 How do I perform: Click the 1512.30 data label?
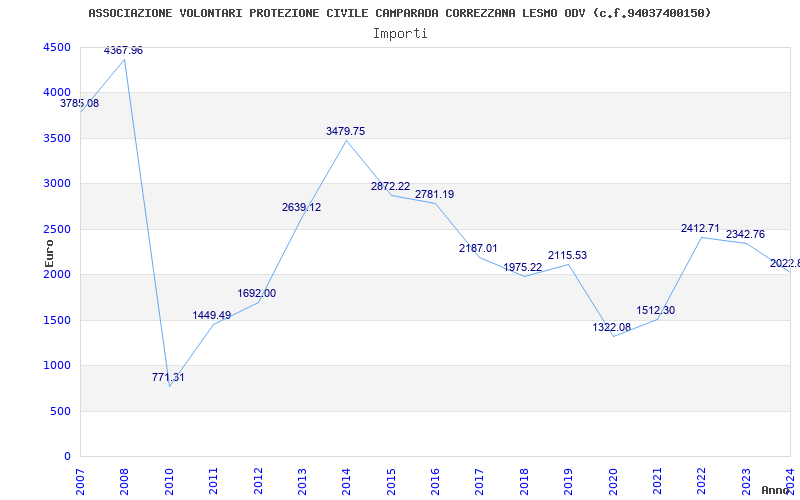click(656, 311)
